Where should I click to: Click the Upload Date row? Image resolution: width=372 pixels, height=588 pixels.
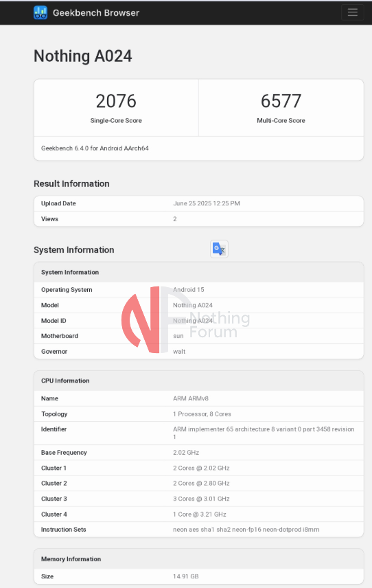click(x=198, y=203)
